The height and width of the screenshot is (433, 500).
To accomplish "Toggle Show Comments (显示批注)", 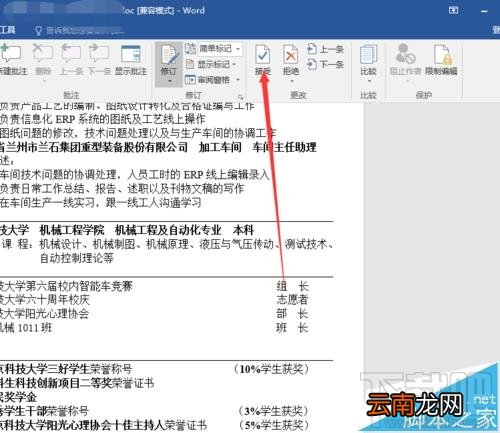I will tap(131, 59).
